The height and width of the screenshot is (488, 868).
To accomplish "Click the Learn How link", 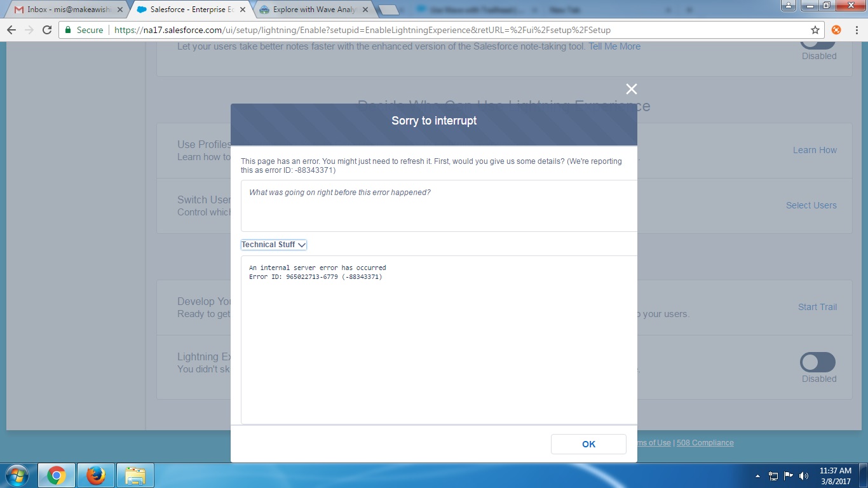I will 815,150.
